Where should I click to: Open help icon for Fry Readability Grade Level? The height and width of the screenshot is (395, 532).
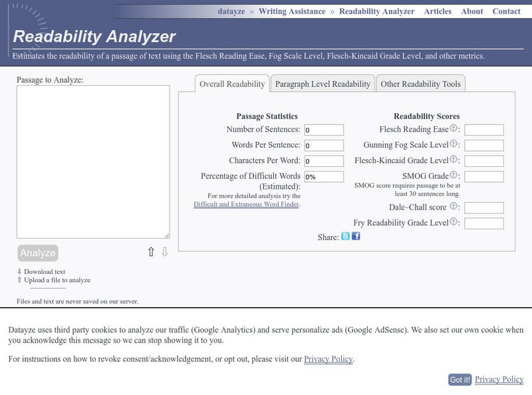454,222
